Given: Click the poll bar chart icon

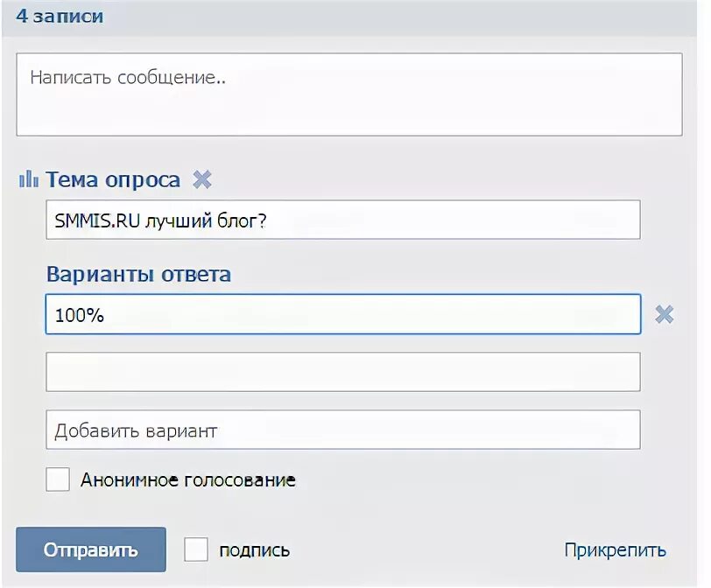Looking at the screenshot, I should pyautogui.click(x=28, y=178).
